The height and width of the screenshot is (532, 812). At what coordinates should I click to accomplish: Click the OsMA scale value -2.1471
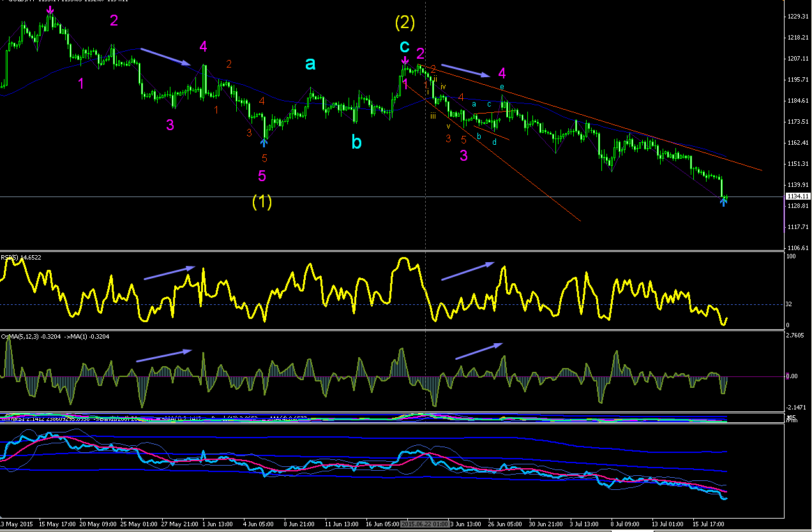click(795, 407)
